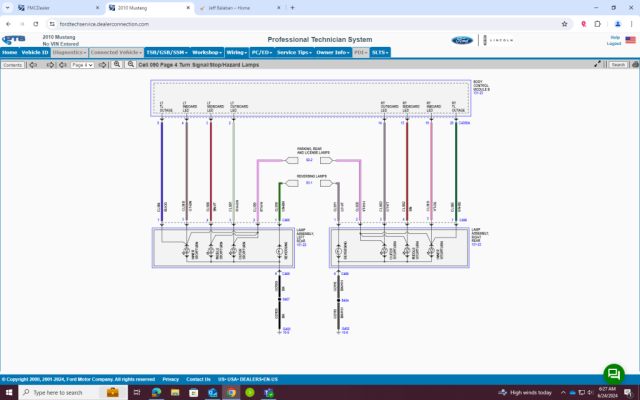Click the PTS logo
The image size is (640, 400).
13,40
